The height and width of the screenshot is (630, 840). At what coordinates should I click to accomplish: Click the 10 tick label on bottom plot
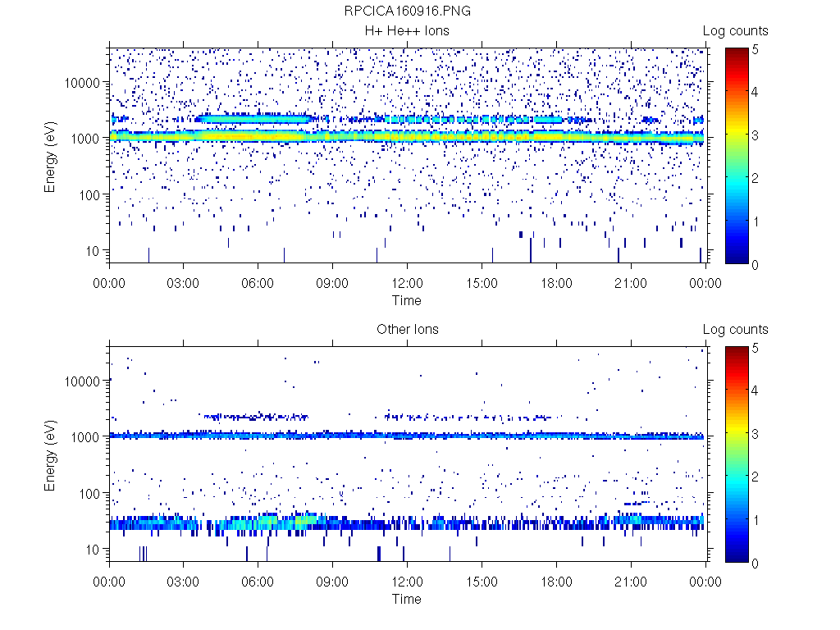[93, 549]
